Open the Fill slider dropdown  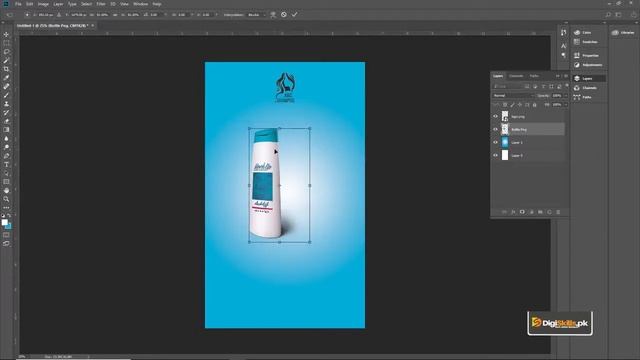(565, 105)
